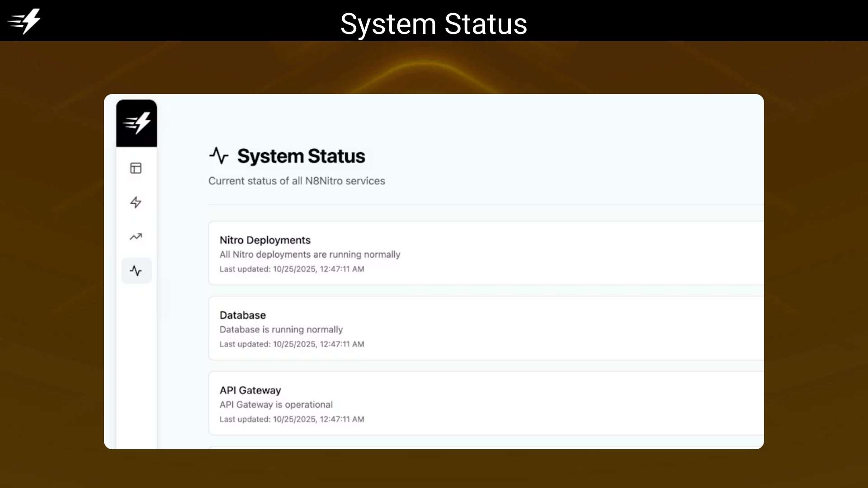
Task: Open the Dashboard layout icon in sidebar
Action: click(x=136, y=168)
